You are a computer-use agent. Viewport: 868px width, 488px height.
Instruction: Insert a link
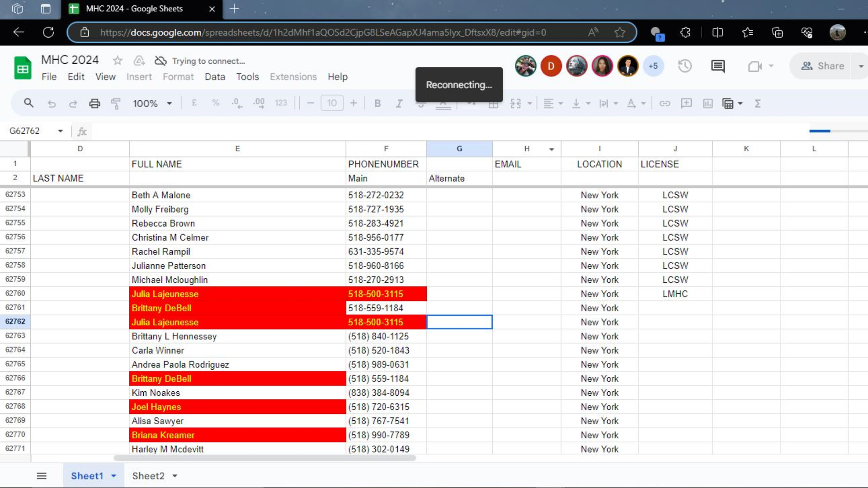click(665, 103)
